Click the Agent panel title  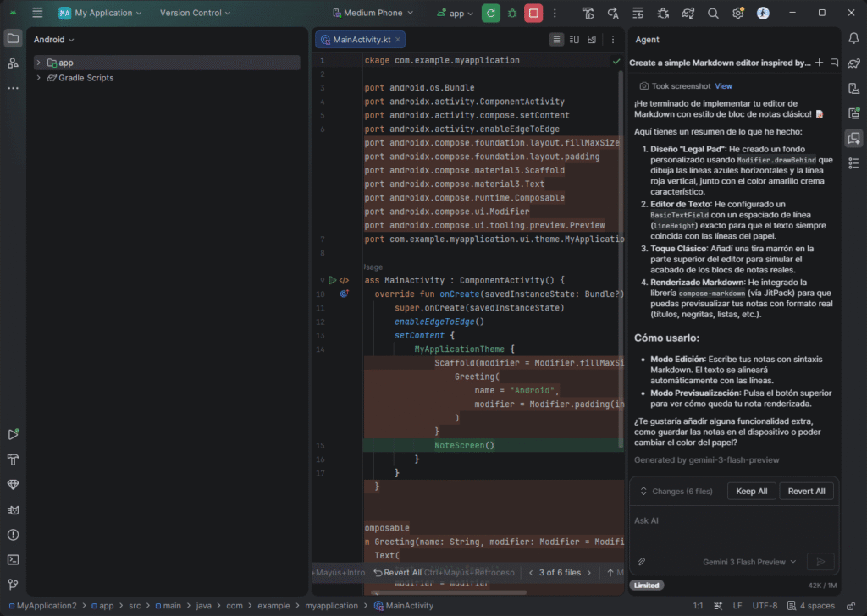click(x=646, y=39)
